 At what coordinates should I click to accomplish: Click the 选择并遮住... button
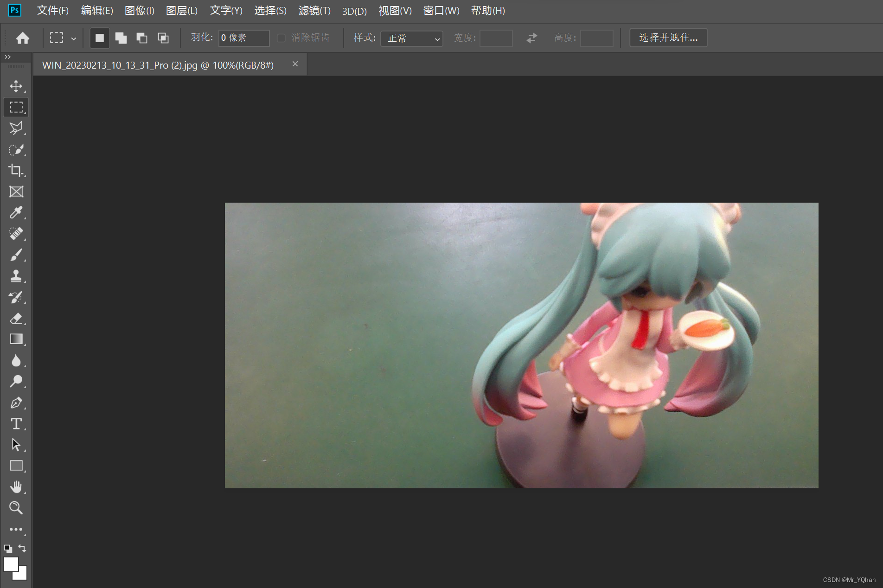click(668, 38)
